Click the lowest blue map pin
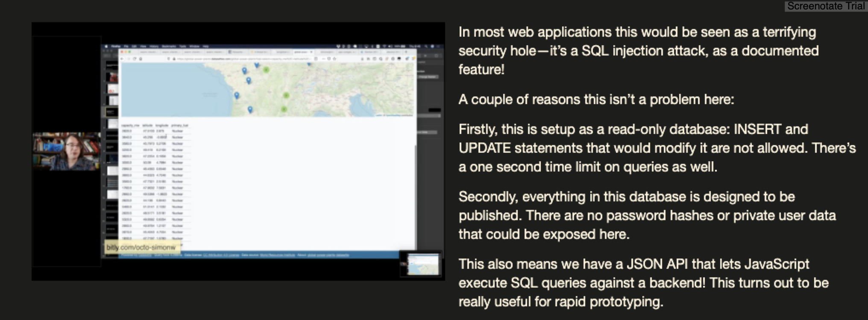 [x=250, y=110]
